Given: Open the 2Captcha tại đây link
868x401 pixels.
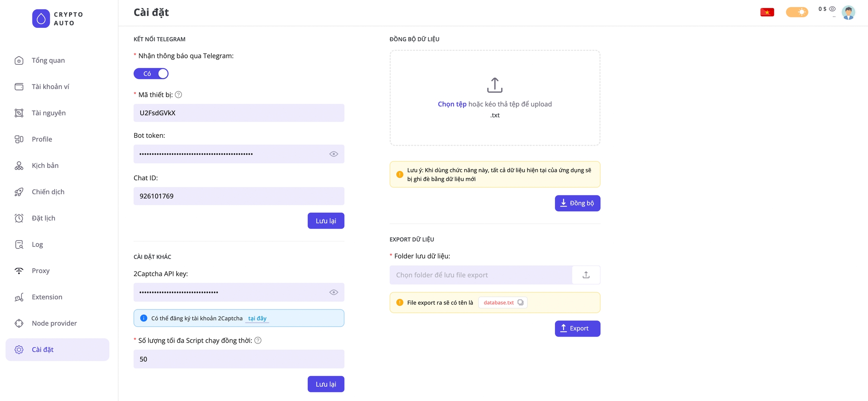Looking at the screenshot, I should point(257,318).
